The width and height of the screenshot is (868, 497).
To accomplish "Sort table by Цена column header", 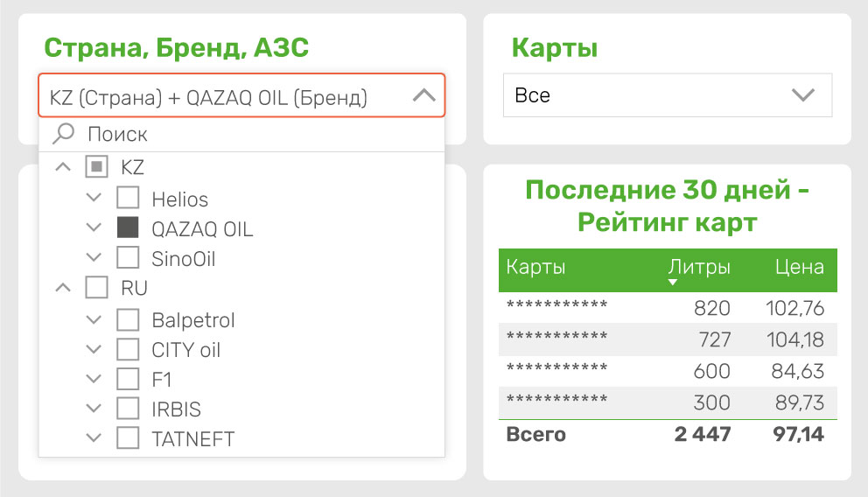I will [x=799, y=267].
